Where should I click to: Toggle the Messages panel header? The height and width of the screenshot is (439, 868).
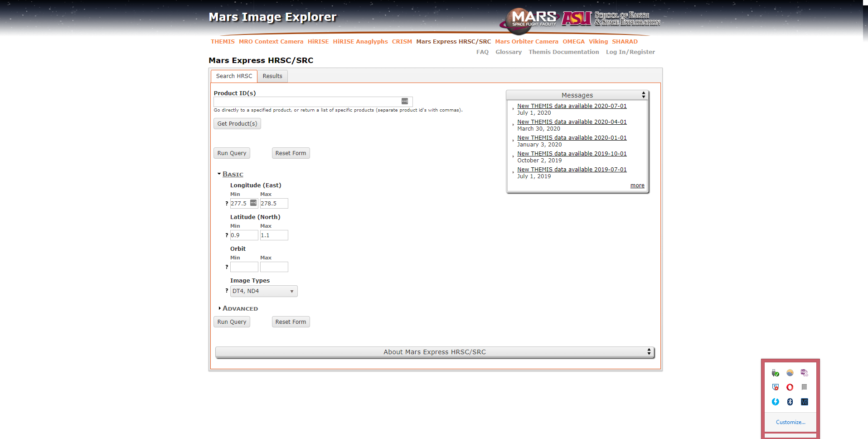pos(577,95)
